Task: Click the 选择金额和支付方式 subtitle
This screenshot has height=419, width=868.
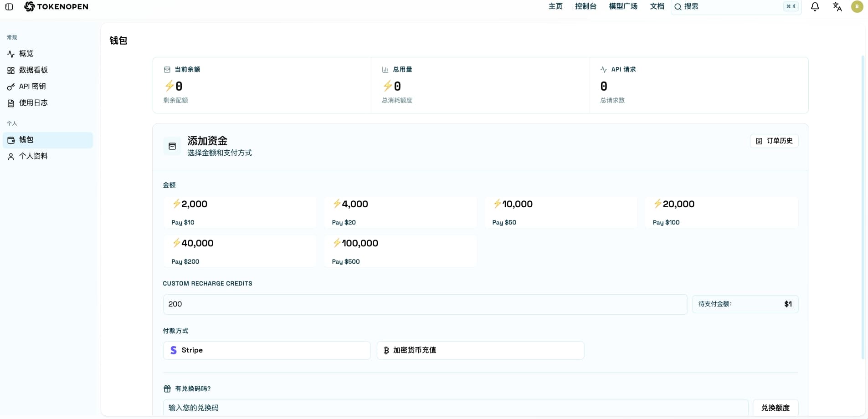Action: click(220, 153)
